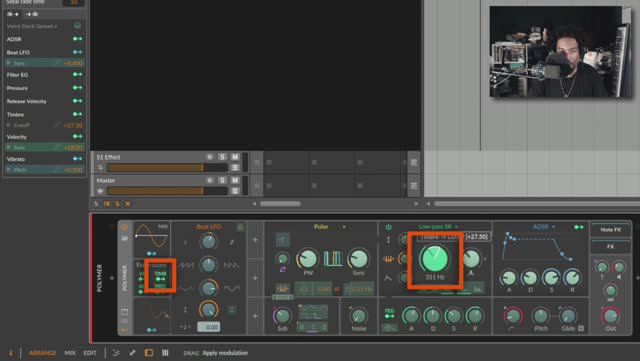Click the S1 Effect volume fader
The width and height of the screenshot is (640, 361).
167,167
